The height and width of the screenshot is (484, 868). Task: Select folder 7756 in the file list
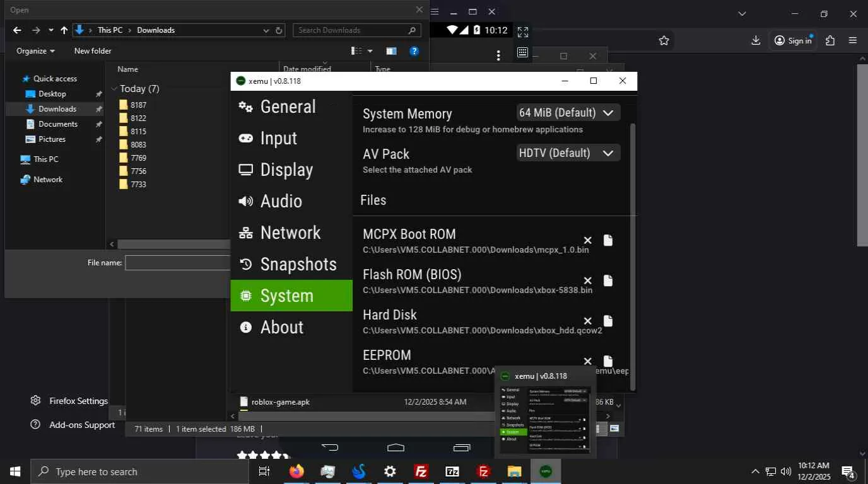click(138, 171)
